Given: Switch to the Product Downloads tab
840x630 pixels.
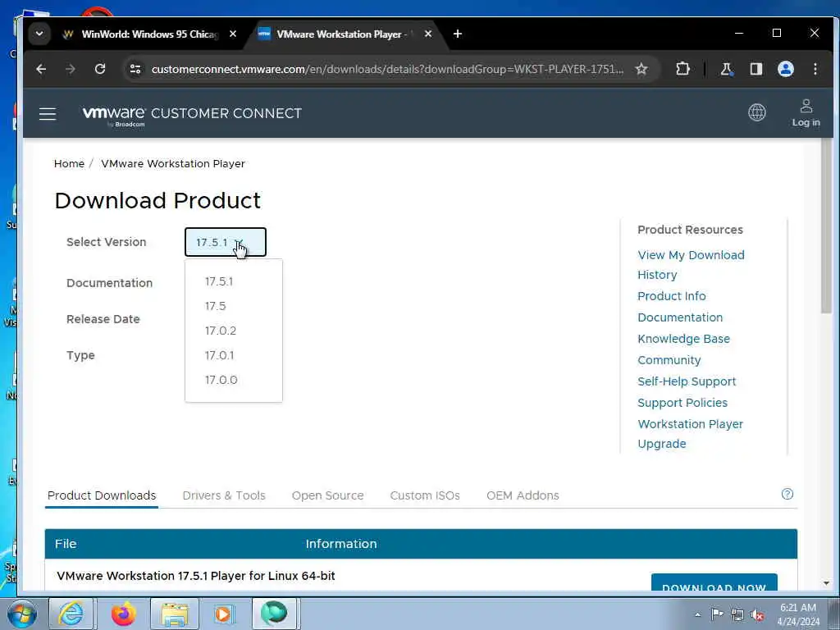Looking at the screenshot, I should (102, 495).
